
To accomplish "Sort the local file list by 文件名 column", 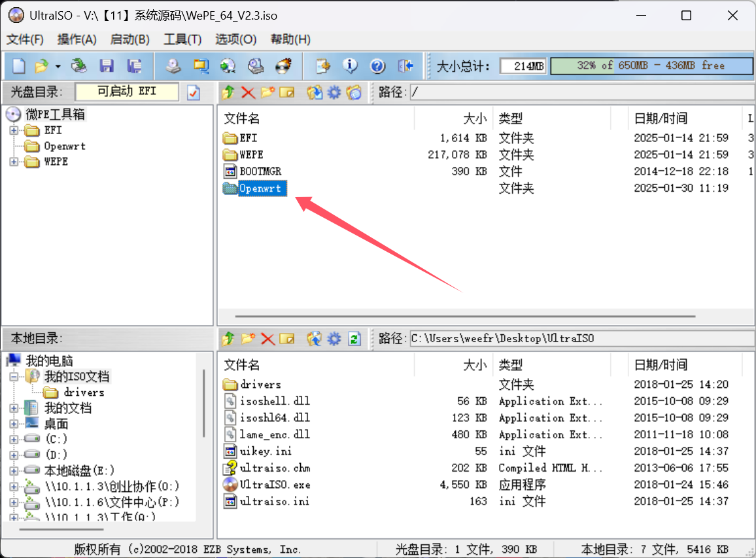I will 317,364.
